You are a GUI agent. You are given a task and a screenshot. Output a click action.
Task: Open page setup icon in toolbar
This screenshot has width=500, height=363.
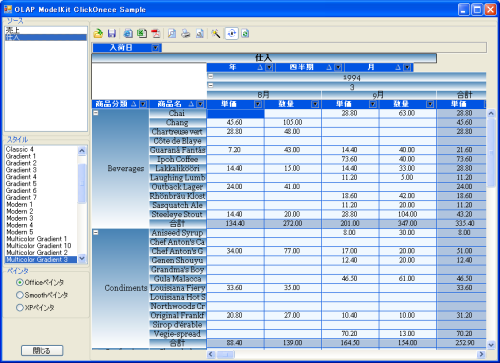200,33
